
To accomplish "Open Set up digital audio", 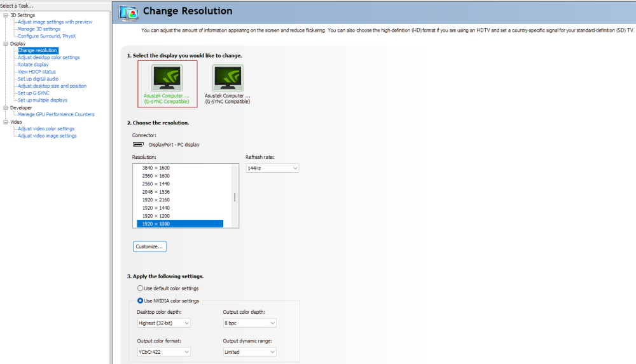I will pos(38,79).
